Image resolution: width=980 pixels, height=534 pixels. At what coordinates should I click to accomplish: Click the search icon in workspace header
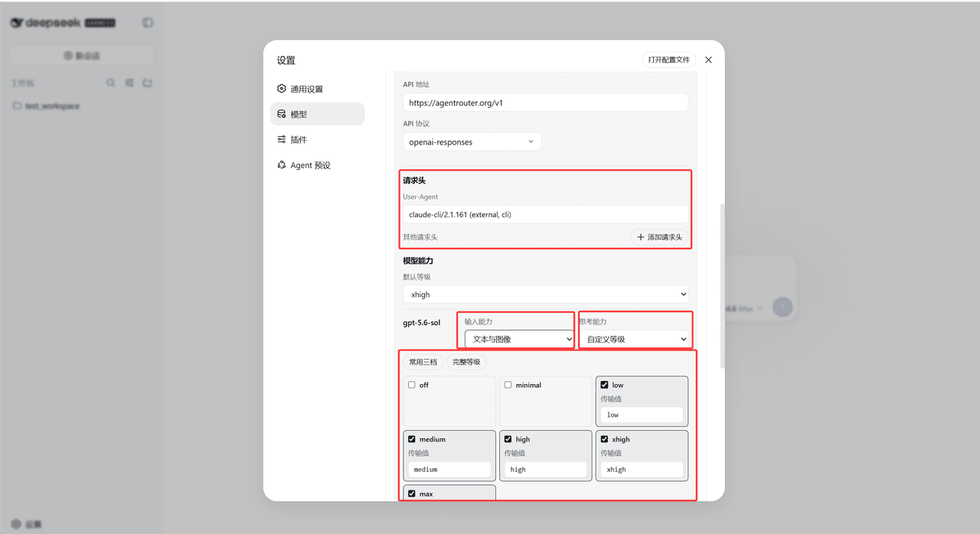coord(111,83)
